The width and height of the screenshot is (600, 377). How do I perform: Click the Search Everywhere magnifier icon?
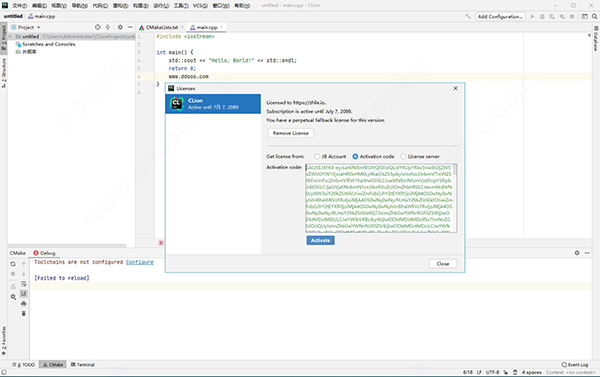coord(595,16)
